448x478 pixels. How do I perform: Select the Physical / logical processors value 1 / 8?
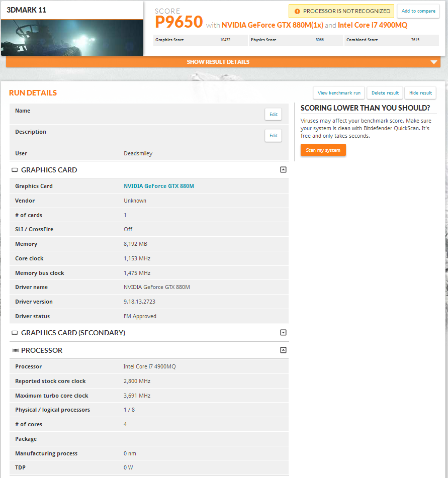tap(129, 410)
